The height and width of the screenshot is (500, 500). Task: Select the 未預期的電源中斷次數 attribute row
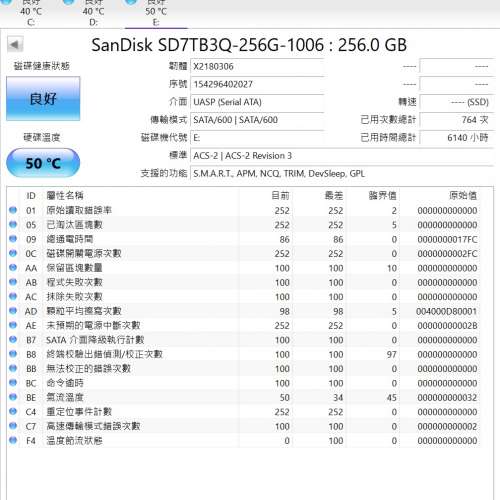(x=243, y=325)
